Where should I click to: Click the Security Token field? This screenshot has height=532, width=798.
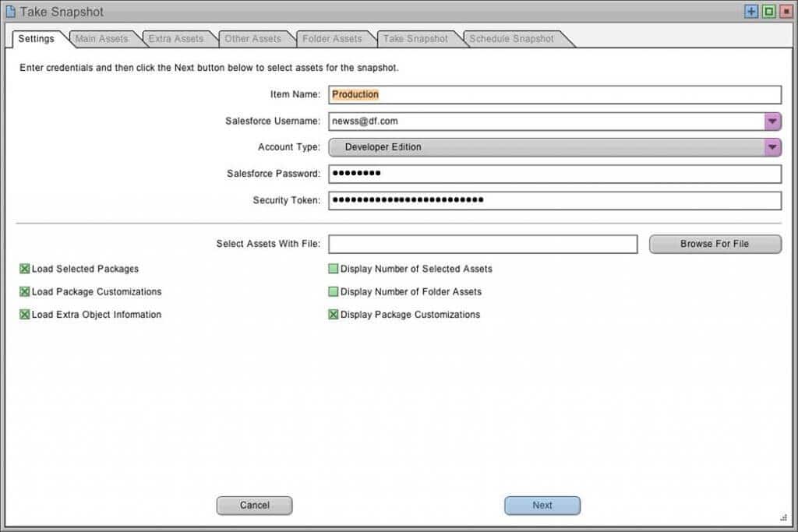(555, 200)
